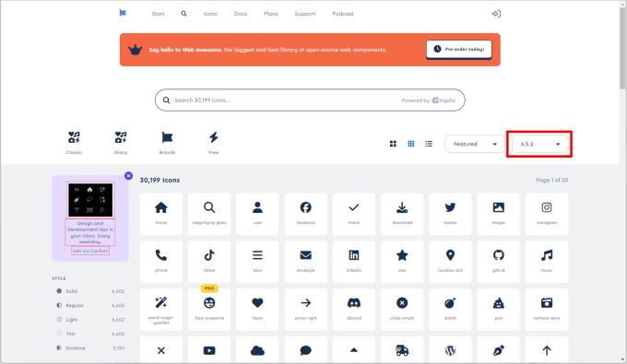This screenshot has height=364, width=627.
Task: Open the Docs nav item
Action: point(241,14)
